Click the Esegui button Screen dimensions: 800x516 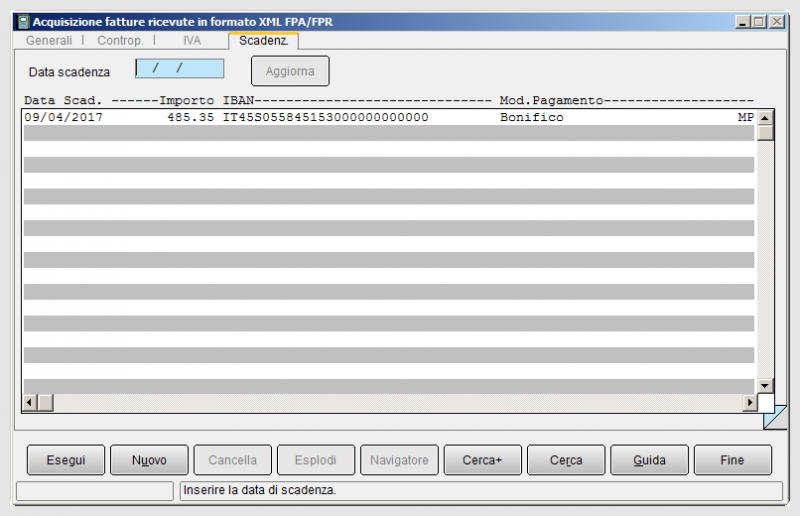point(66,460)
